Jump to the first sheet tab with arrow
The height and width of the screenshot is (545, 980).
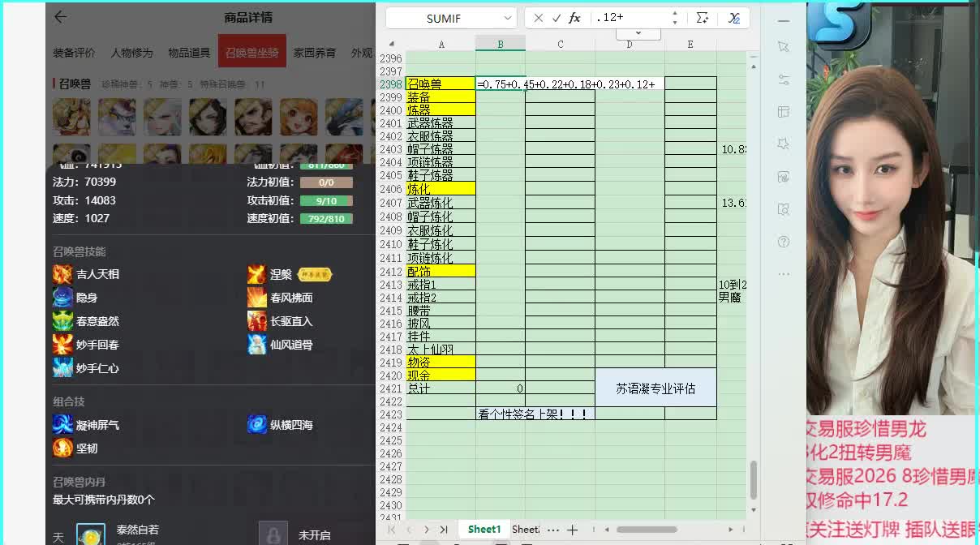pyautogui.click(x=392, y=530)
